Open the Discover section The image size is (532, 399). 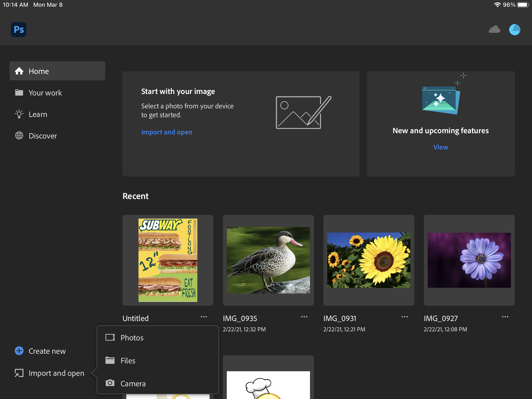click(x=43, y=136)
